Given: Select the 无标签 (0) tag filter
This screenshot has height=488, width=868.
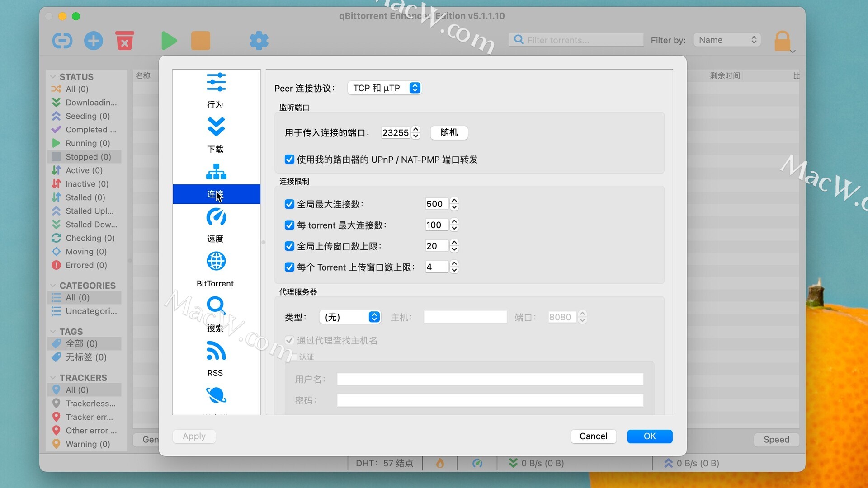Looking at the screenshot, I should 84,357.
